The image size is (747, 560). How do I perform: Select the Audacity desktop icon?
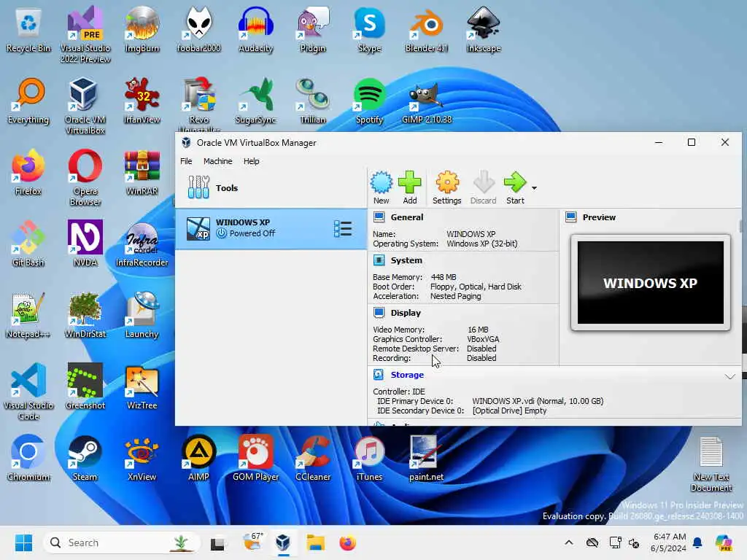[x=256, y=29]
